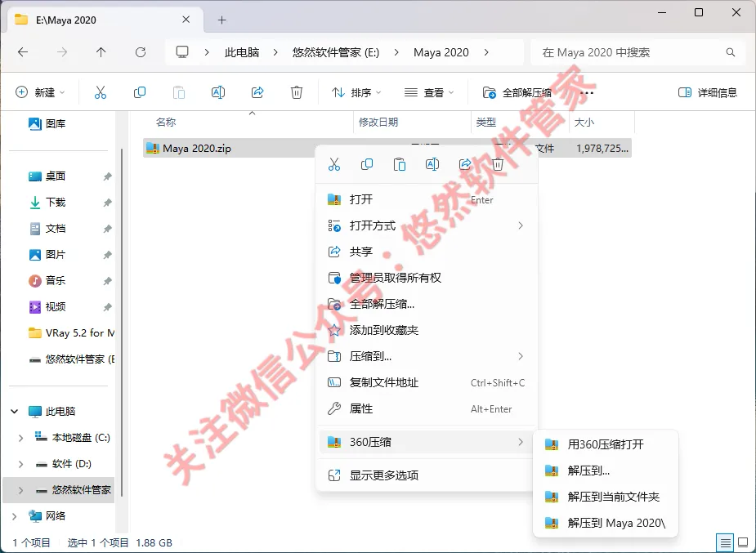Click the Cut icon in the context menu
This screenshot has width=756, height=553.
pyautogui.click(x=334, y=165)
